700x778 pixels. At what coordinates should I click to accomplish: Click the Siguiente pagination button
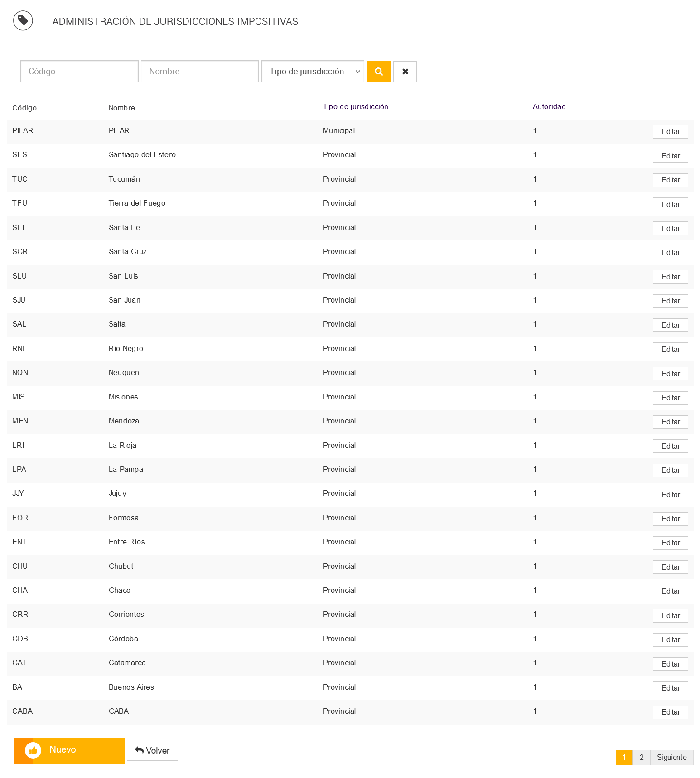click(671, 757)
